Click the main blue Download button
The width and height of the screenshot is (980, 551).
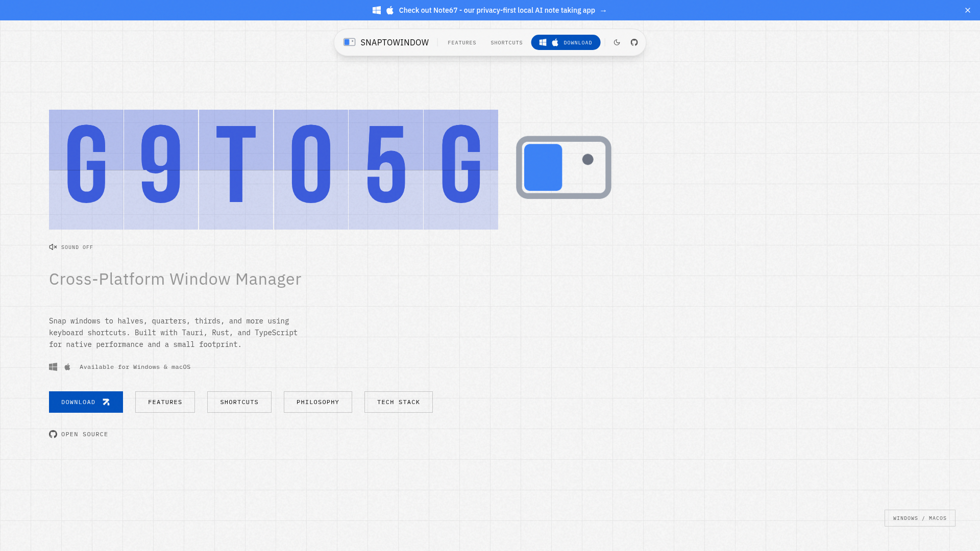[86, 402]
